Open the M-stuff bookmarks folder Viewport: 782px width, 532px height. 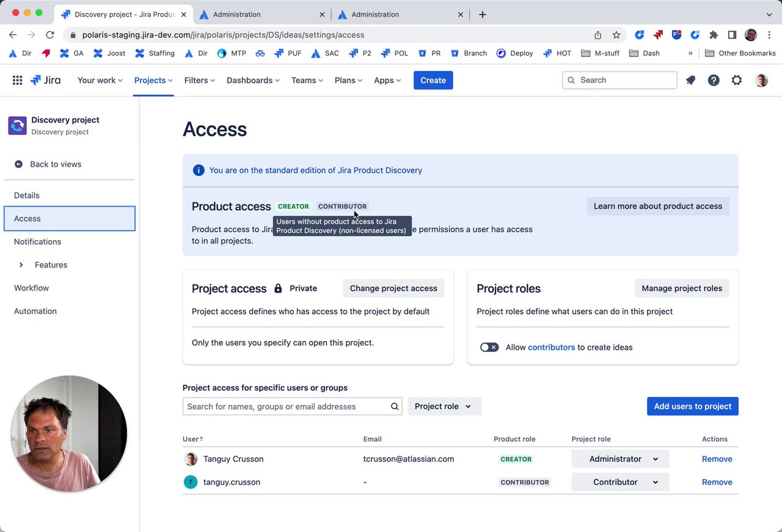(x=601, y=53)
